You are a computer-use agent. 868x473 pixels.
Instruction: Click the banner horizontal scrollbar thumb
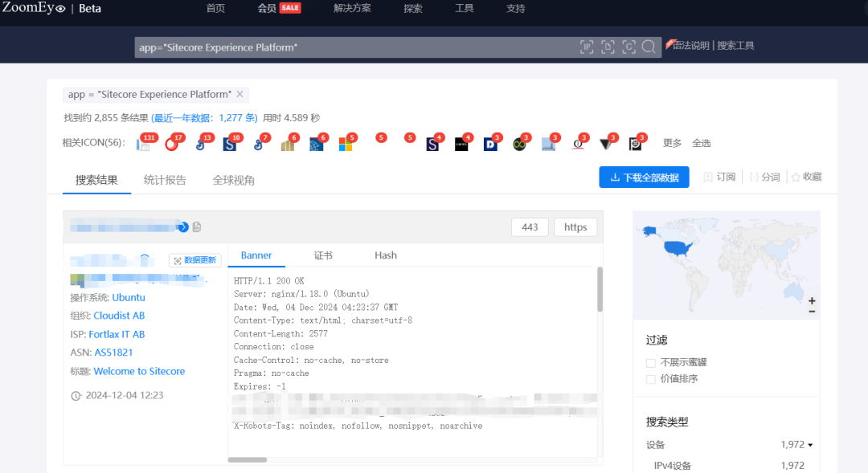[248, 459]
